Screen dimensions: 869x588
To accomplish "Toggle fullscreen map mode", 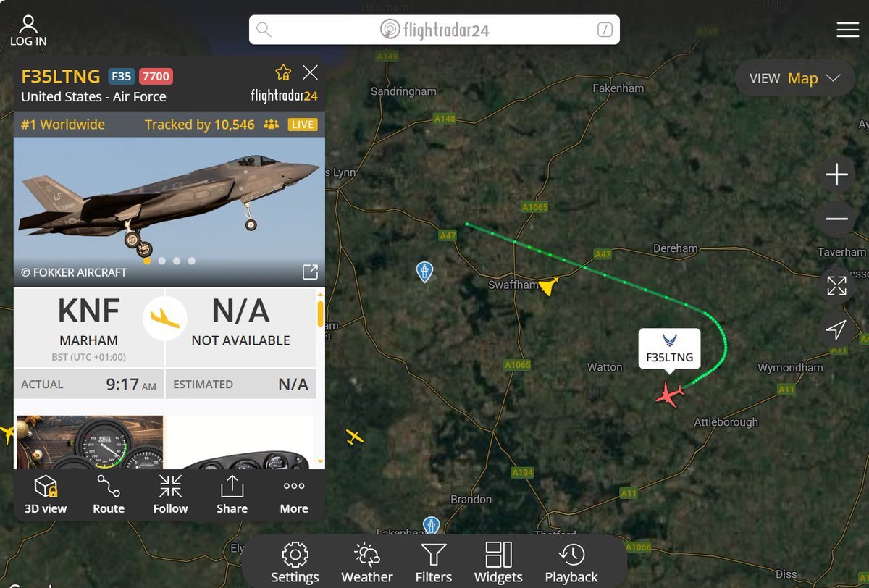I will pyautogui.click(x=836, y=285).
